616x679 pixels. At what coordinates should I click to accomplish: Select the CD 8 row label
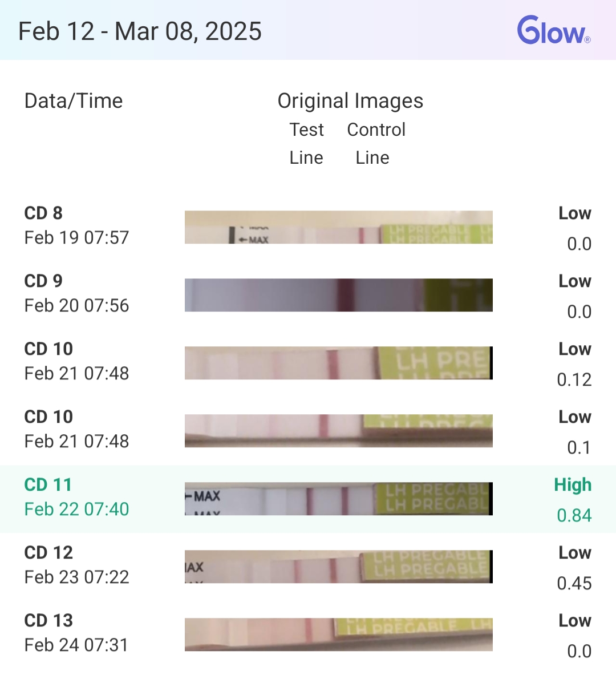(x=43, y=213)
